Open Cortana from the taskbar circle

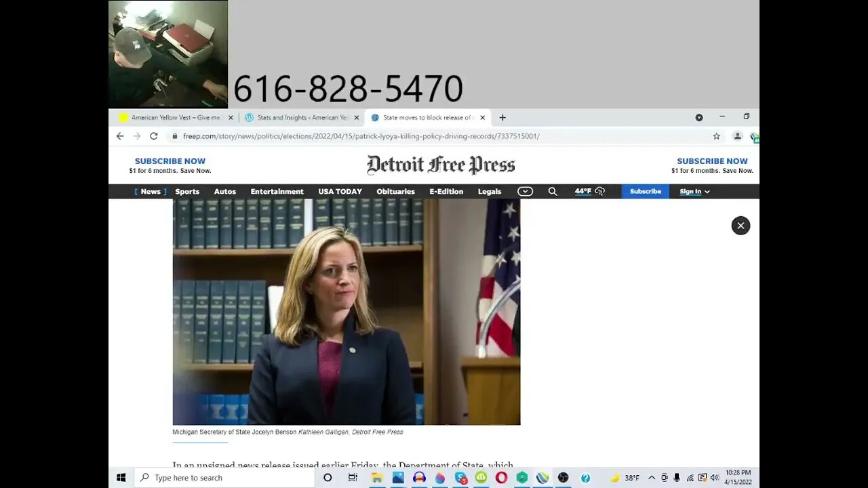[328, 478]
